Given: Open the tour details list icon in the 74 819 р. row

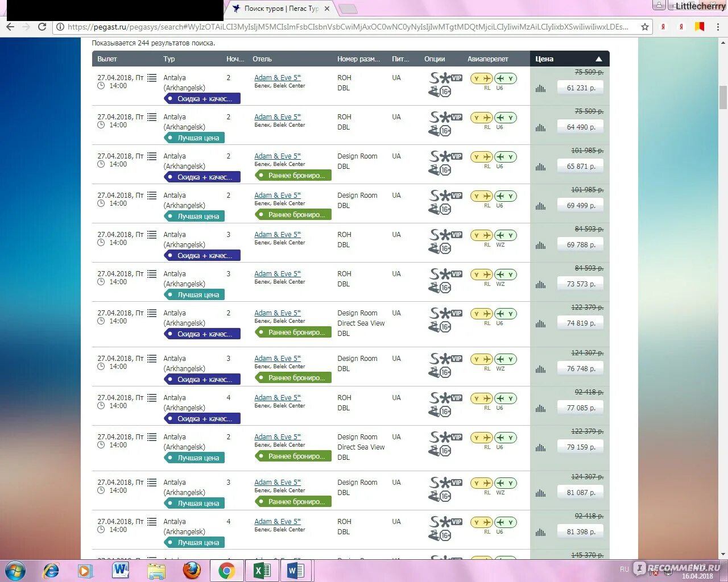Looking at the screenshot, I should pos(152,313).
